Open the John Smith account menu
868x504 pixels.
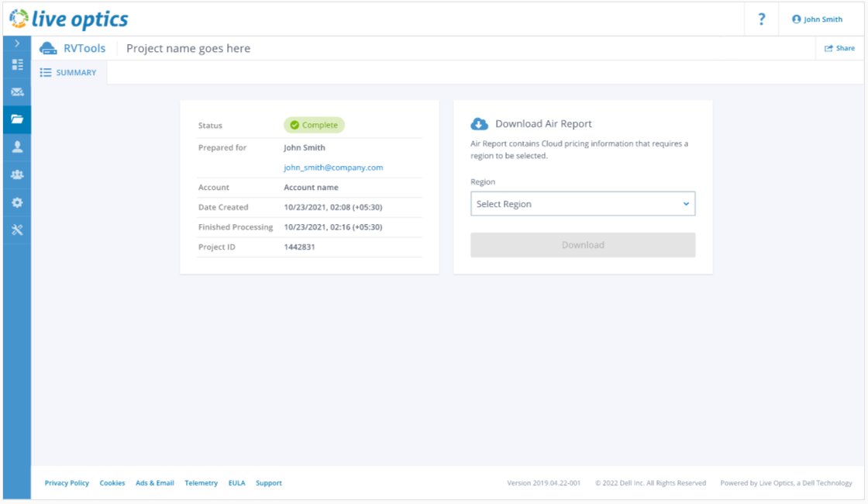coord(818,19)
